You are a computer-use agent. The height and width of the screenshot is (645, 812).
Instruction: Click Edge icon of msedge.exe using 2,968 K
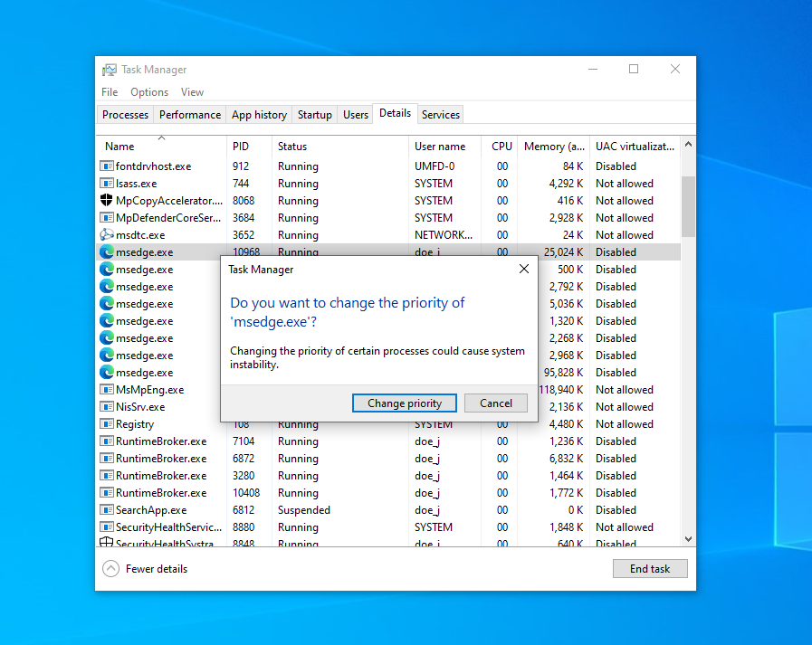(x=107, y=356)
